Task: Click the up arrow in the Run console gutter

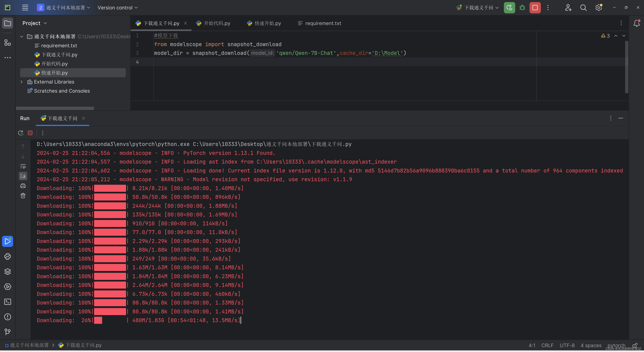Action: pyautogui.click(x=23, y=146)
